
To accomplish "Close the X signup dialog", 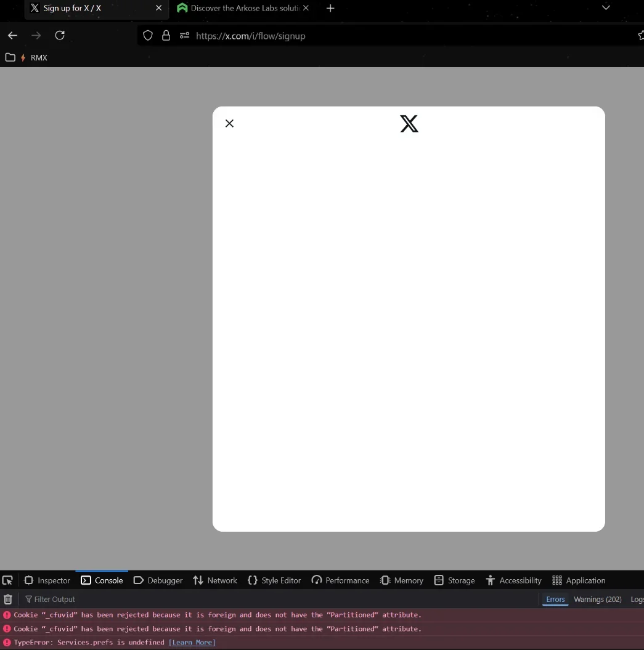I will 229,124.
